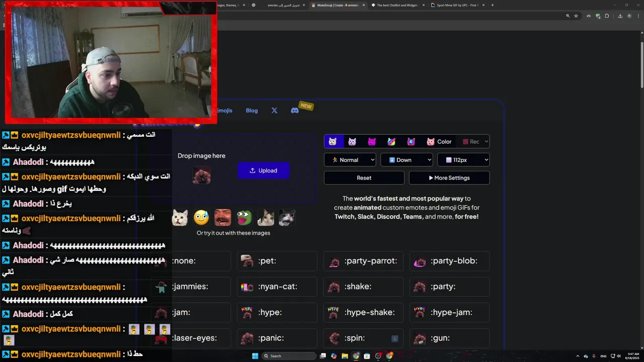This screenshot has height=362, width=644.
Task: Open Microsoft Store from the taskbar
Action: click(367, 356)
